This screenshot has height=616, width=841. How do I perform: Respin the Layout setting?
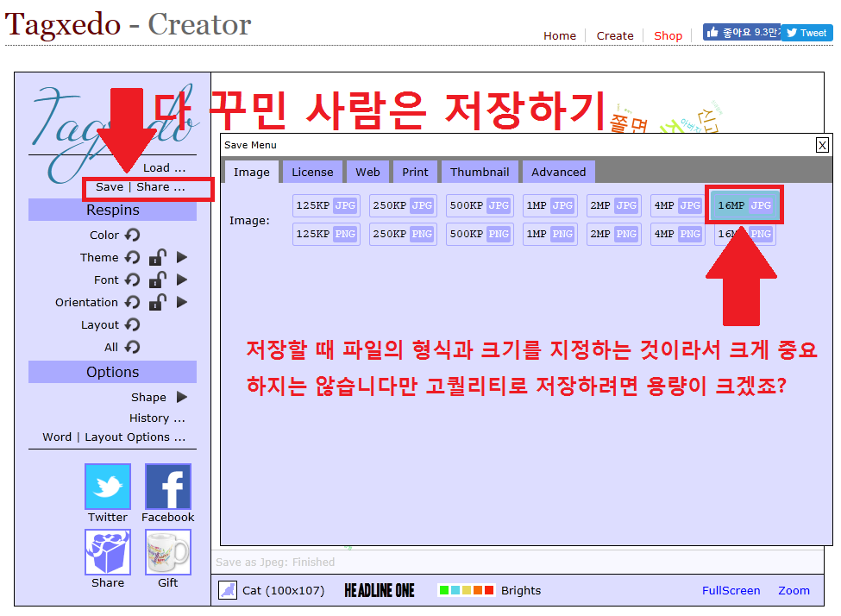[x=132, y=325]
